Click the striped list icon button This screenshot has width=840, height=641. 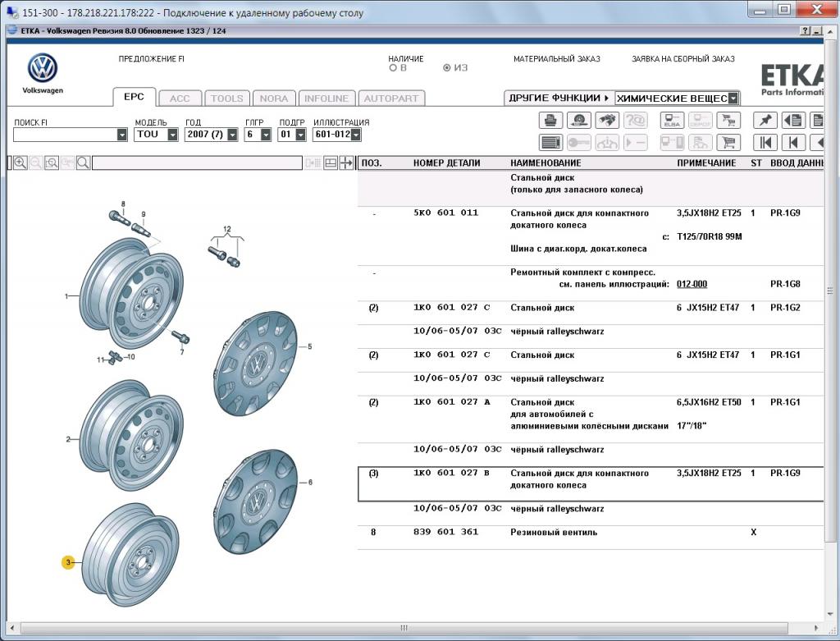(550, 143)
